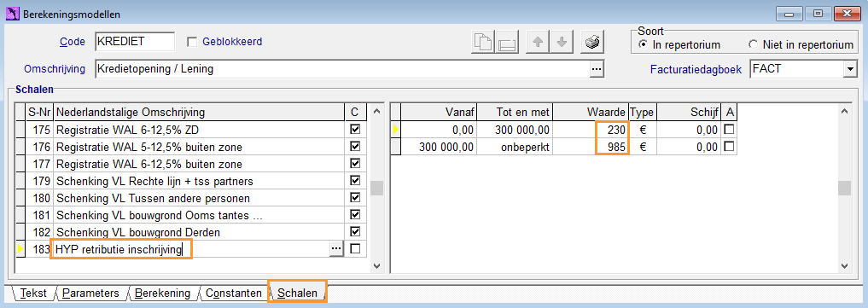Open the Facturatiedagboek dropdown
The image size is (868, 308).
[x=850, y=69]
